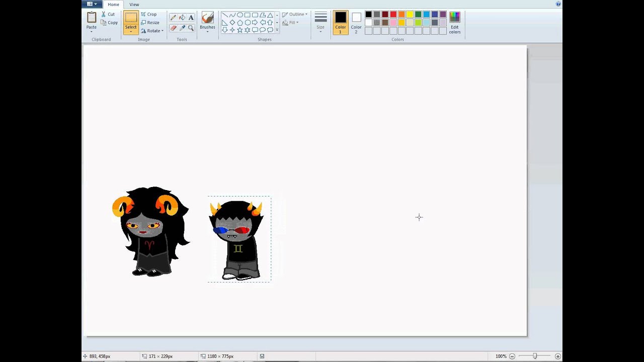644x362 pixels.
Task: Choose the Right triangle shape
Action: pos(225,23)
